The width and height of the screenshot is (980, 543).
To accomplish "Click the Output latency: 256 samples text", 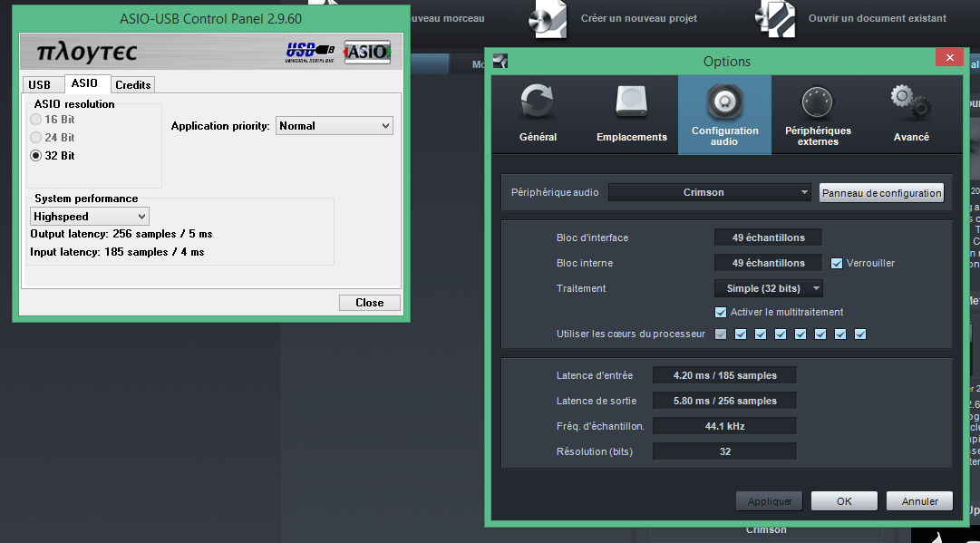I will point(121,234).
